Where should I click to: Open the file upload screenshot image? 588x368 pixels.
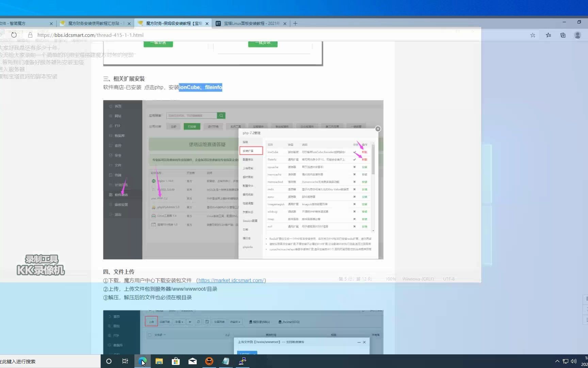pyautogui.click(x=243, y=332)
